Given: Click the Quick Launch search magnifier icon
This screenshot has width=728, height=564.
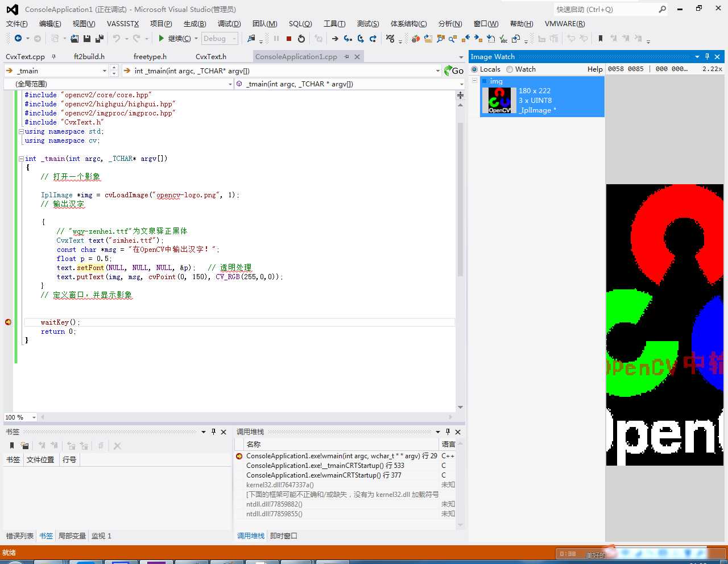Looking at the screenshot, I should coord(662,9).
